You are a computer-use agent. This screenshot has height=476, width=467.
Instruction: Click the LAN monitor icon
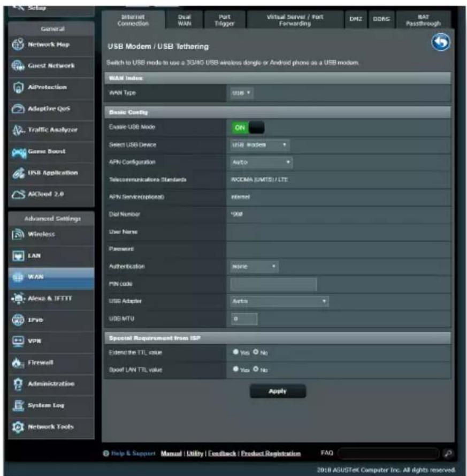point(18,256)
